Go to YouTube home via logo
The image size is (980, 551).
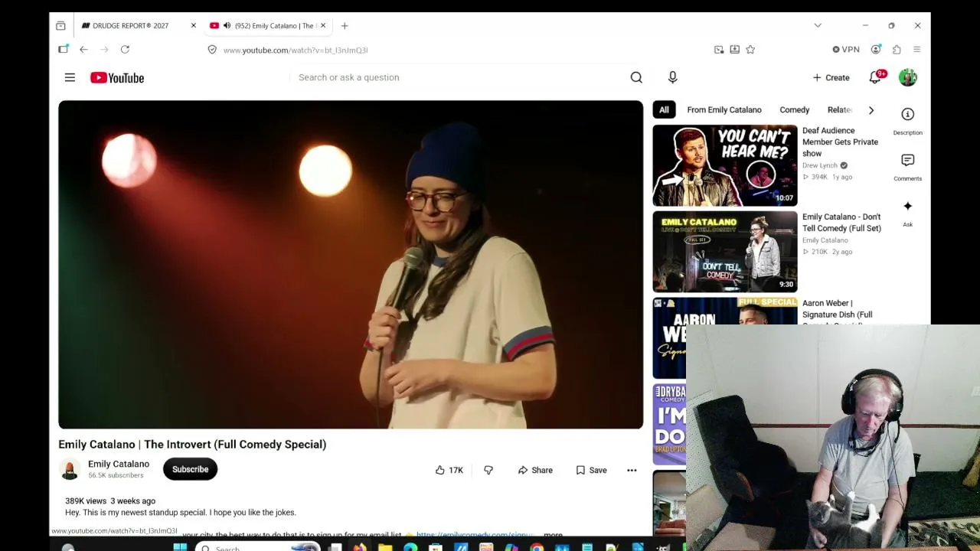point(117,77)
